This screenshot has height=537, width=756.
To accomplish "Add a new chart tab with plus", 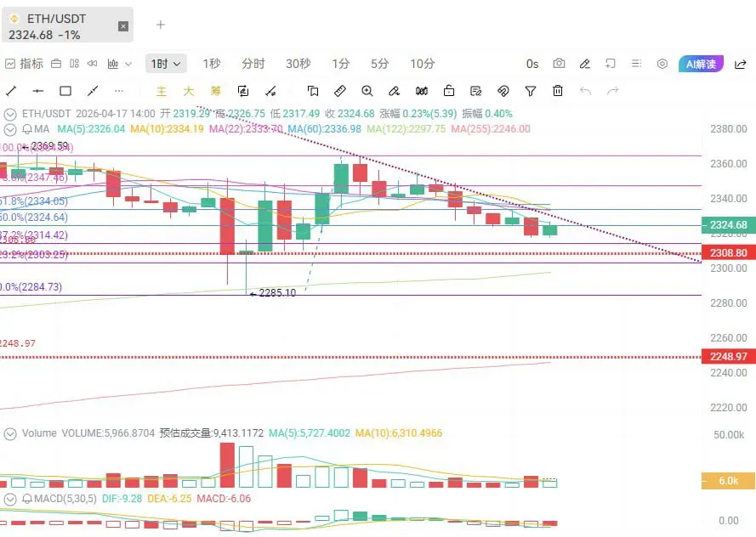I will [161, 25].
